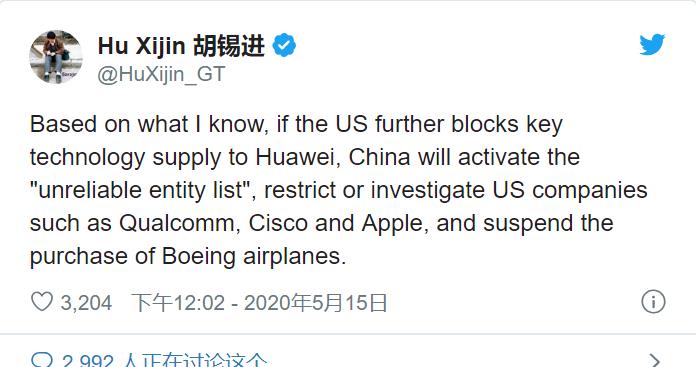696x367 pixels.
Task: Click the Twitter bird logo
Action: pyautogui.click(x=652, y=44)
